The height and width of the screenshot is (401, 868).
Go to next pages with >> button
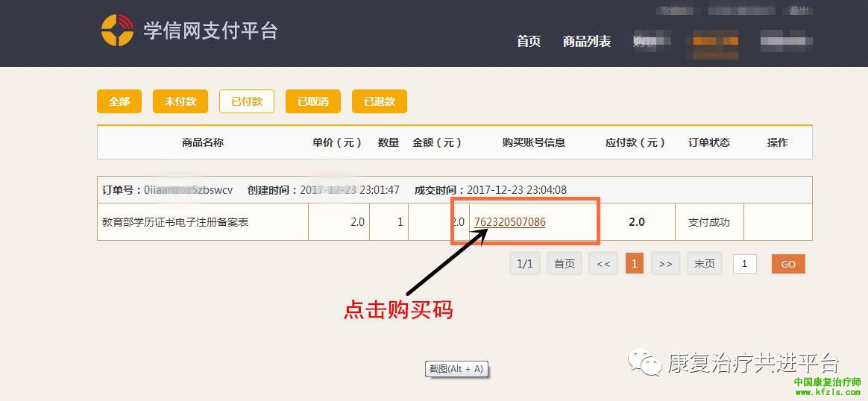[665, 264]
